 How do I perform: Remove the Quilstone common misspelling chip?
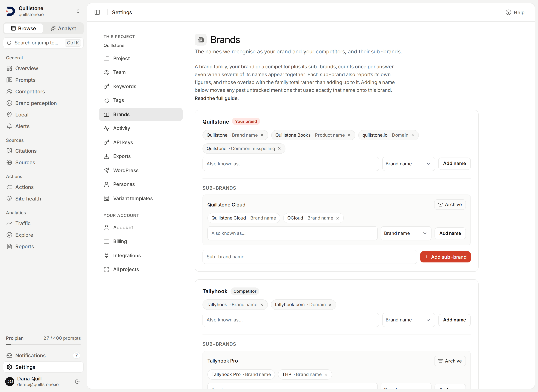pyautogui.click(x=279, y=149)
